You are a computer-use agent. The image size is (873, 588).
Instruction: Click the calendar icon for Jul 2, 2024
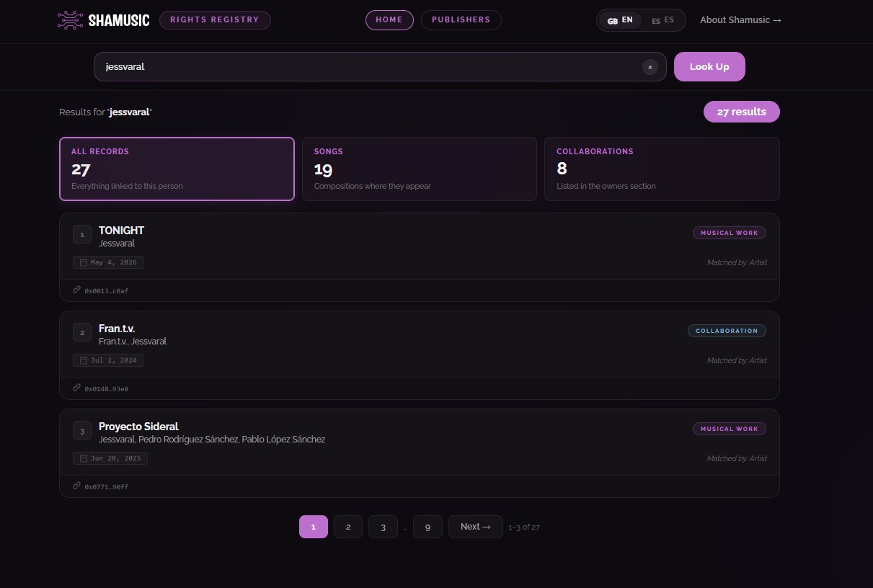coord(84,360)
